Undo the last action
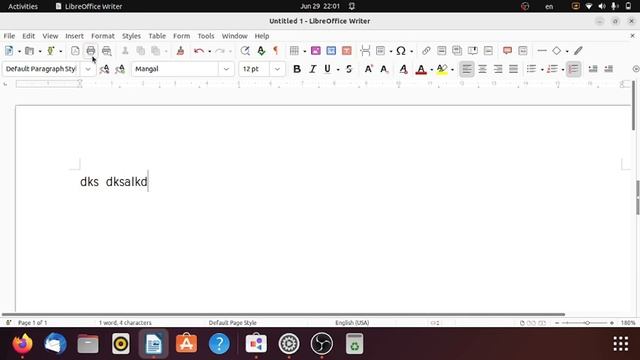The width and height of the screenshot is (640, 360). (199, 51)
